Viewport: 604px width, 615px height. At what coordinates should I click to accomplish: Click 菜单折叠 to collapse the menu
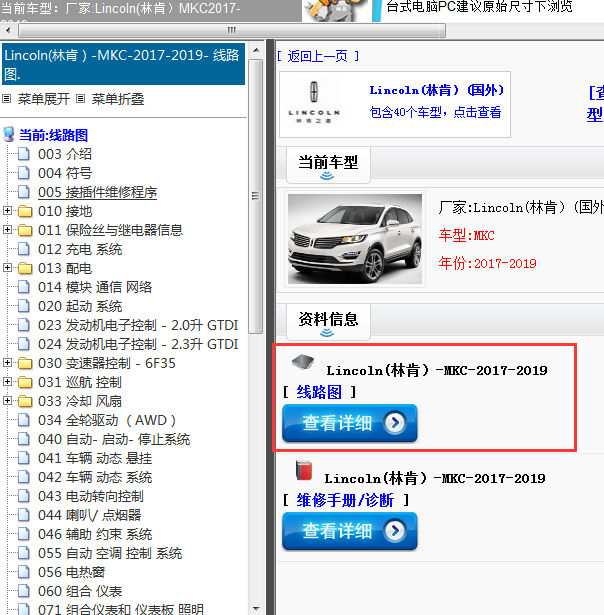click(x=118, y=99)
